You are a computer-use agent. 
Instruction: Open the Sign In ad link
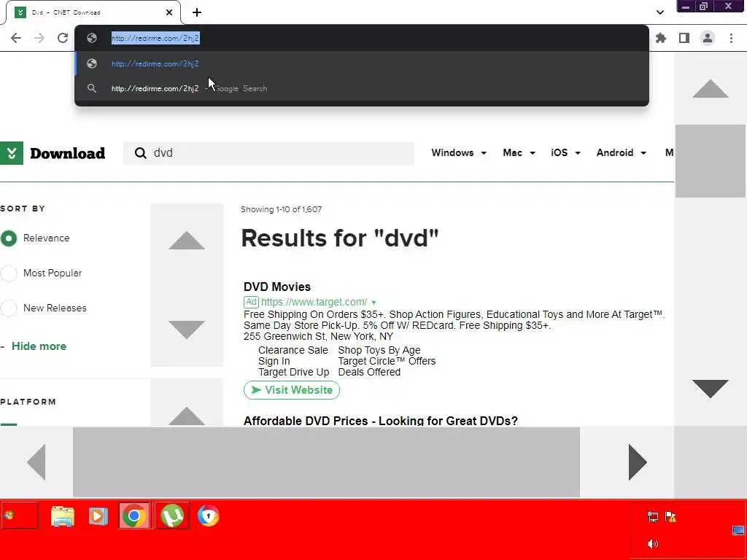(x=274, y=361)
